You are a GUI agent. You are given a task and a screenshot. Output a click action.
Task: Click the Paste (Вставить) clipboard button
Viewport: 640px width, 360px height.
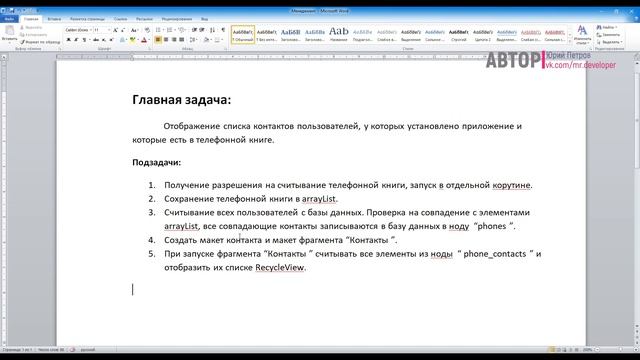click(x=9, y=34)
